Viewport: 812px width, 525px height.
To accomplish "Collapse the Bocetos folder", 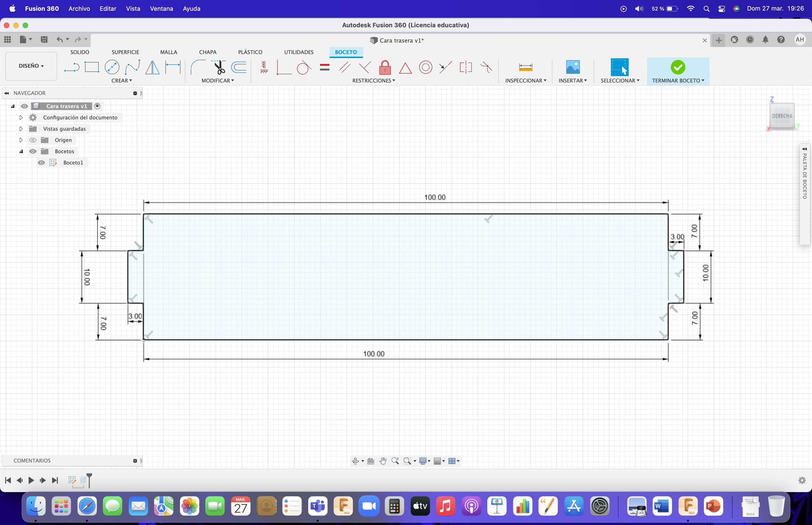I will (x=21, y=151).
